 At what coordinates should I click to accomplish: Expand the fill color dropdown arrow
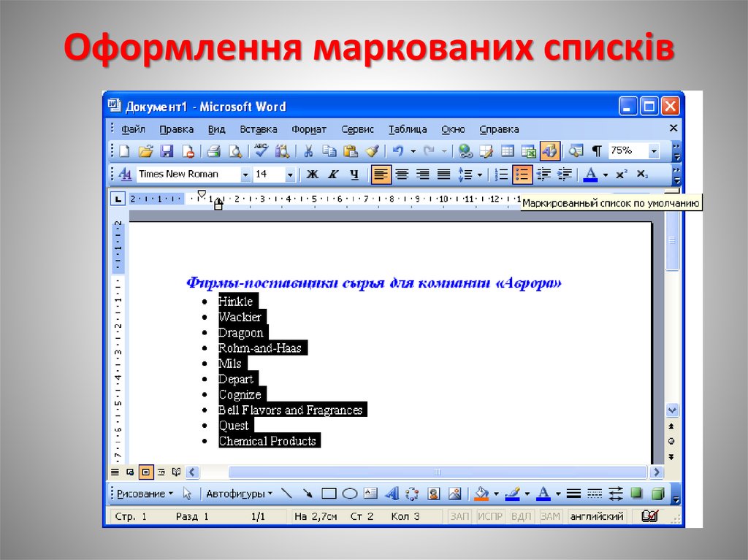pyautogui.click(x=496, y=494)
